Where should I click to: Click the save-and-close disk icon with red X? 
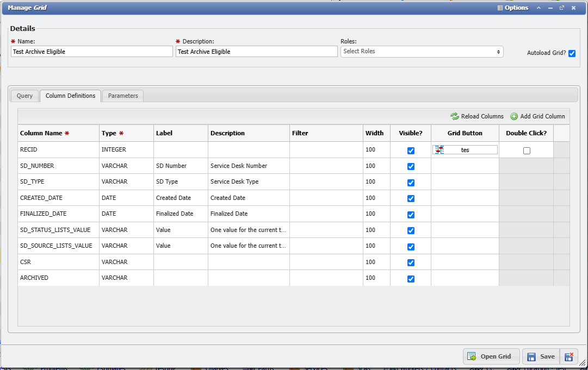click(568, 356)
